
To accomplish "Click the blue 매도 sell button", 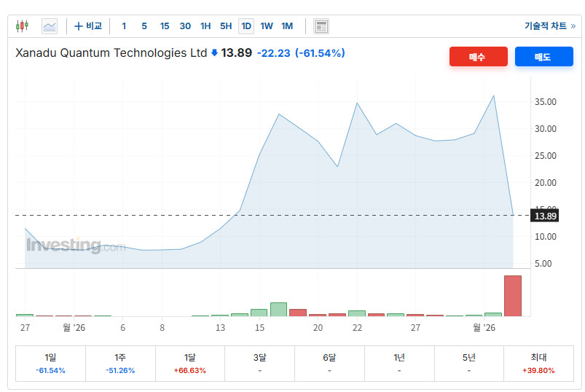I will [x=544, y=57].
